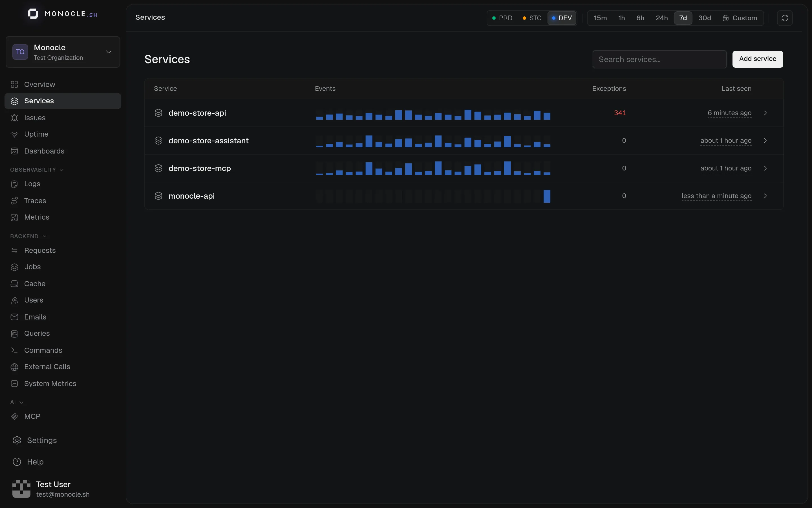This screenshot has width=812, height=508.
Task: Set time range to 24h
Action: pos(662,18)
